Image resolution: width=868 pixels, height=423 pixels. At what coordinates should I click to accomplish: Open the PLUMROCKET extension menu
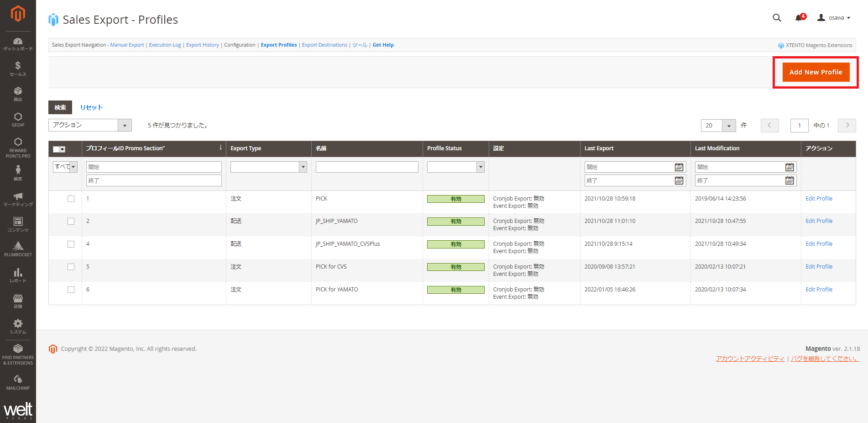18,248
